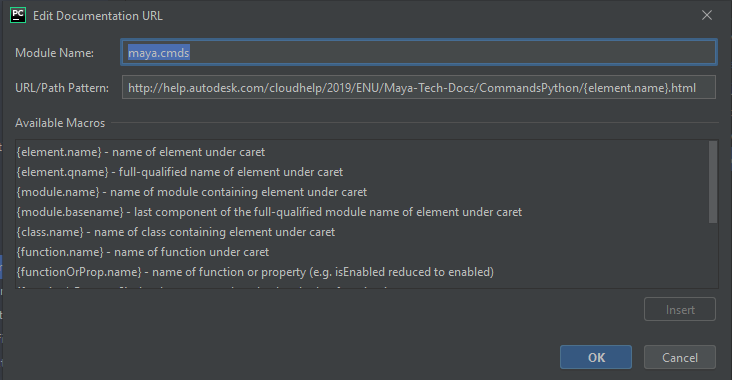Confirm with the OK button

click(596, 357)
